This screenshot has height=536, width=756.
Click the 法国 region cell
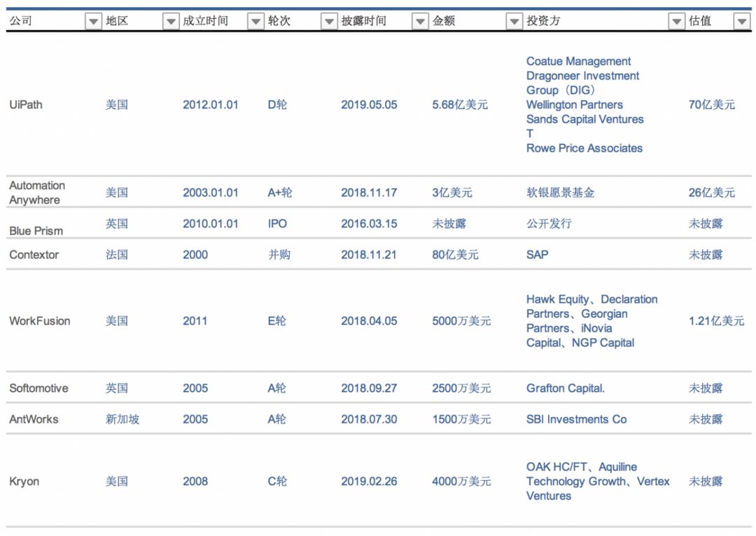click(117, 255)
